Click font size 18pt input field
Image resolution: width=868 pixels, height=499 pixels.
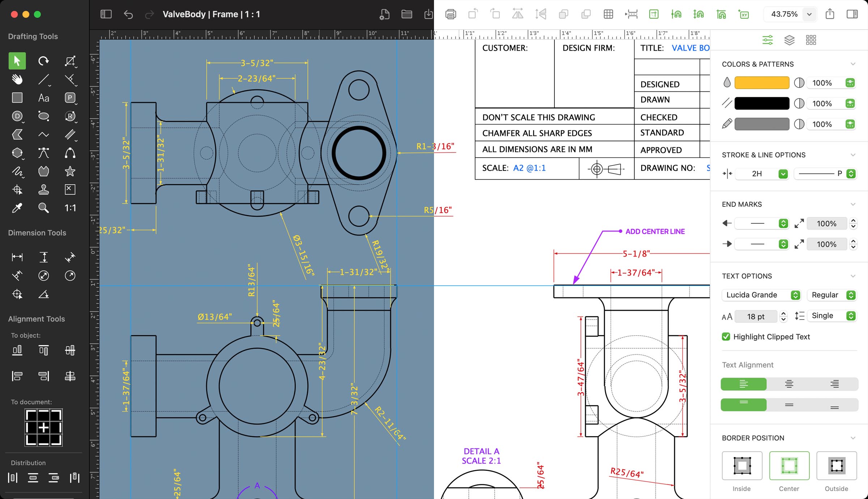tap(757, 315)
